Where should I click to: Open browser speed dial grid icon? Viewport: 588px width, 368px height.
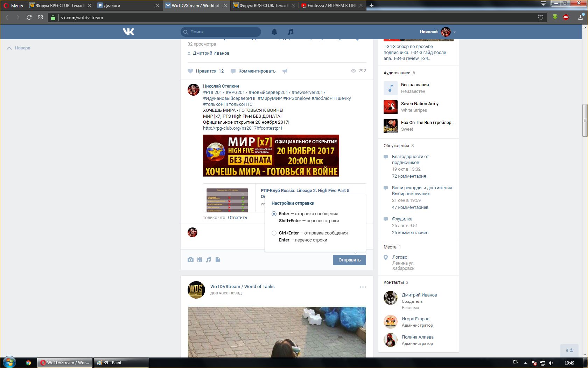[40, 17]
